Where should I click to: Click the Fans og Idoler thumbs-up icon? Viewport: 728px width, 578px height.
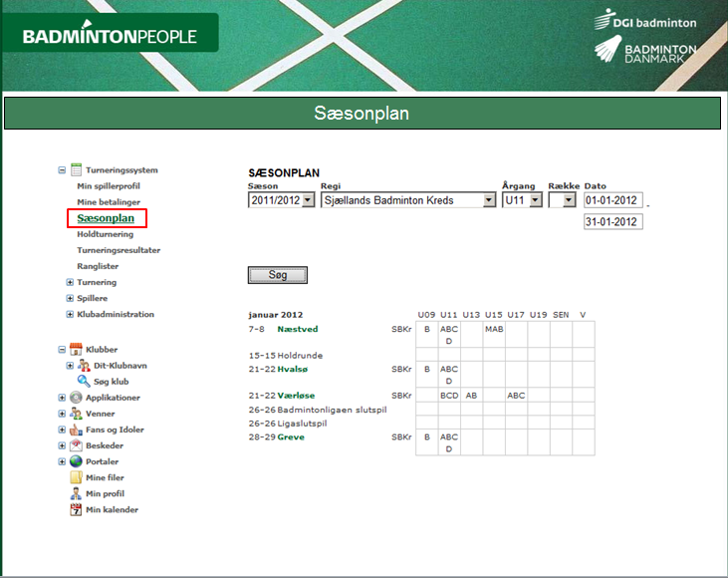[76, 430]
